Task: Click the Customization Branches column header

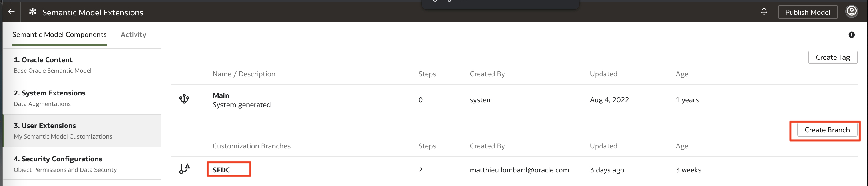Action: tap(251, 146)
